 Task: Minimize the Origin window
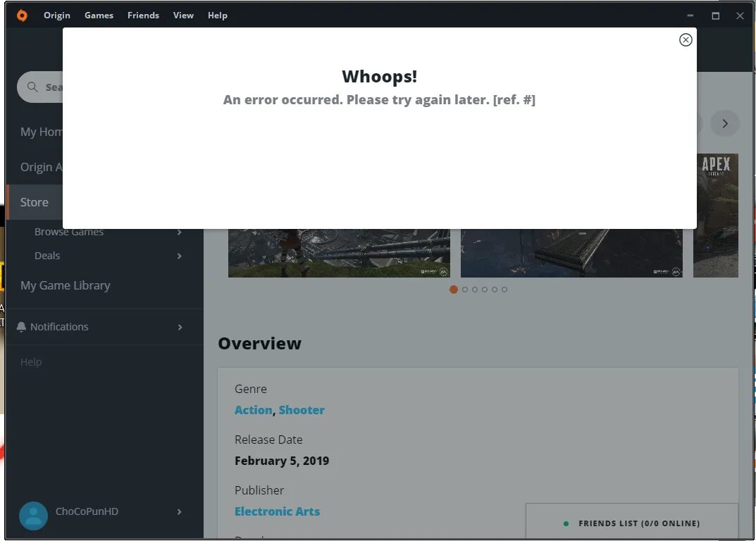pyautogui.click(x=690, y=15)
